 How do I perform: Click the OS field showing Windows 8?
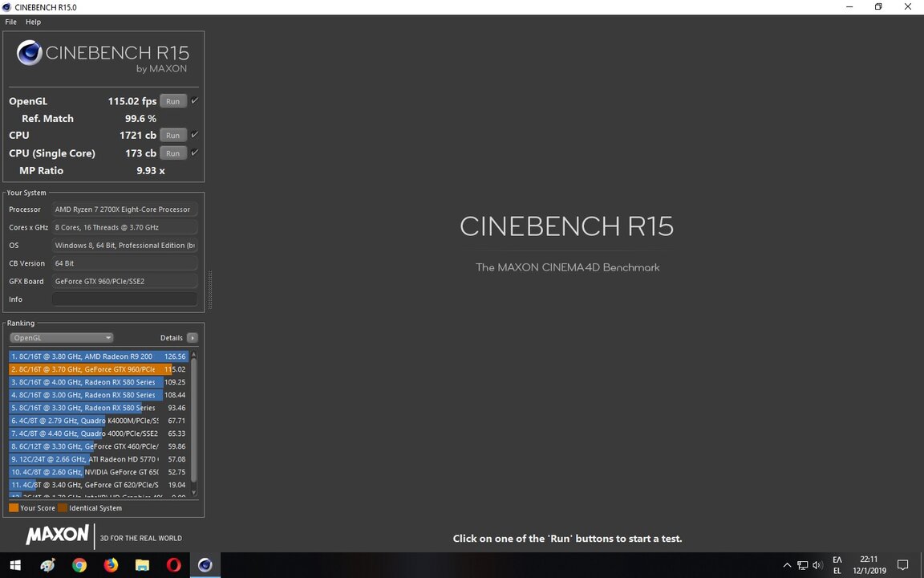tap(124, 246)
